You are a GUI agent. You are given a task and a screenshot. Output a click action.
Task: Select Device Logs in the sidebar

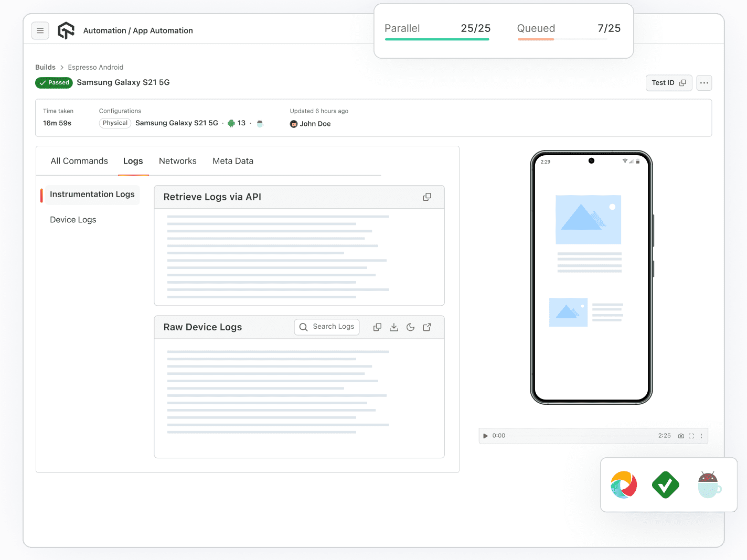click(x=73, y=220)
